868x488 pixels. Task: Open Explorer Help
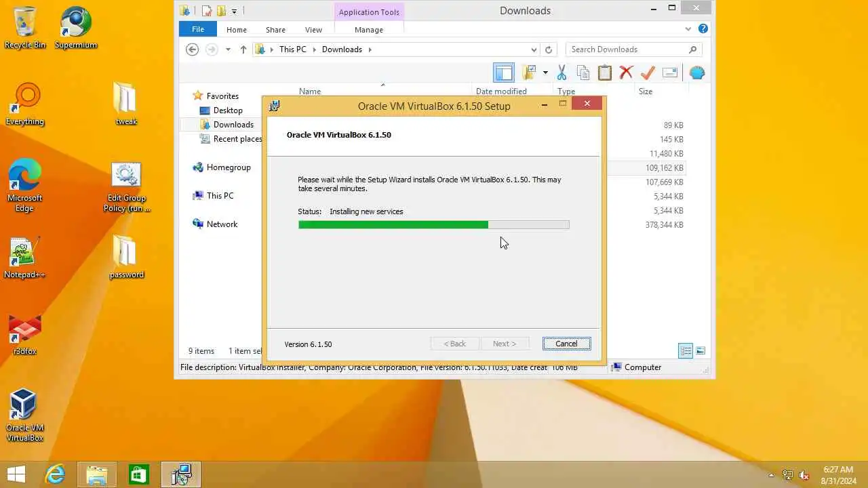point(703,29)
